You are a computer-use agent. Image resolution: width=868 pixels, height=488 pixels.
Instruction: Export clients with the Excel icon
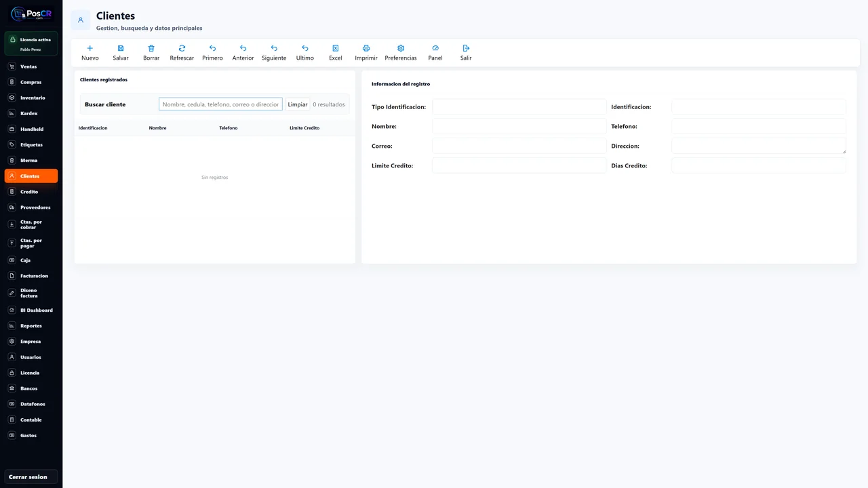click(336, 48)
